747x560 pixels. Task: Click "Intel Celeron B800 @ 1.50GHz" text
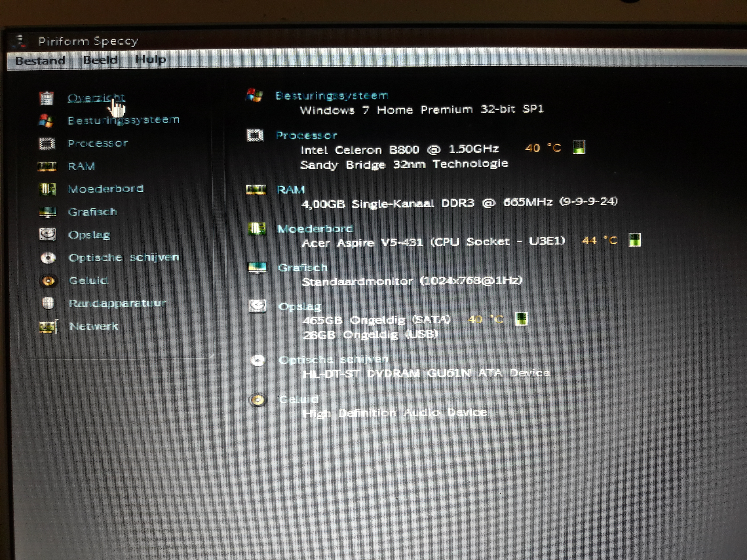(x=400, y=149)
